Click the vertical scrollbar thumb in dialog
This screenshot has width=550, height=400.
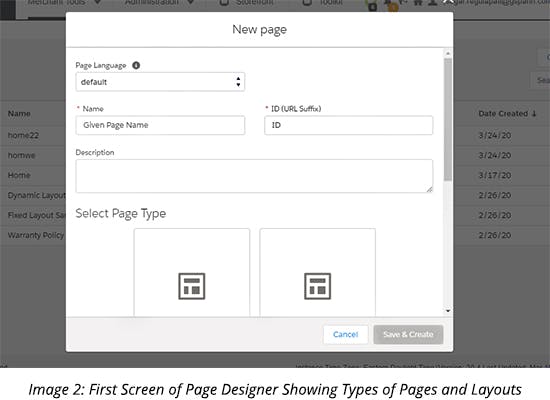click(448, 120)
